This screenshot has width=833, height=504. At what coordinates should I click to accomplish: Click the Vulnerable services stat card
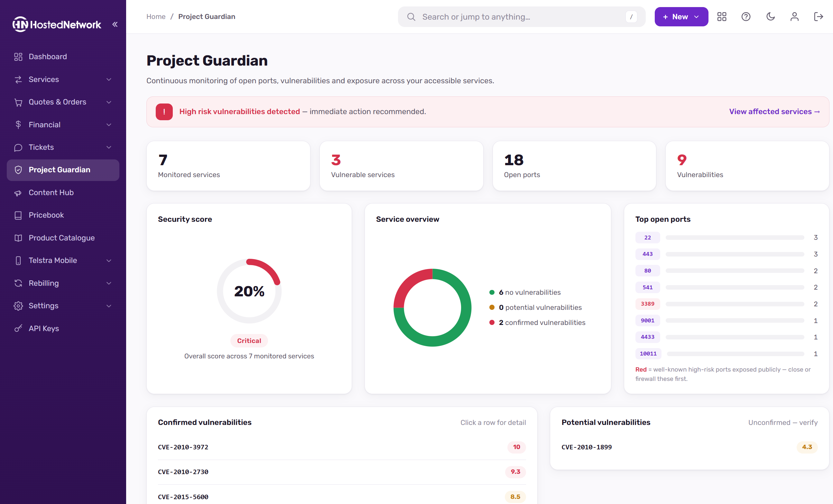pyautogui.click(x=401, y=166)
